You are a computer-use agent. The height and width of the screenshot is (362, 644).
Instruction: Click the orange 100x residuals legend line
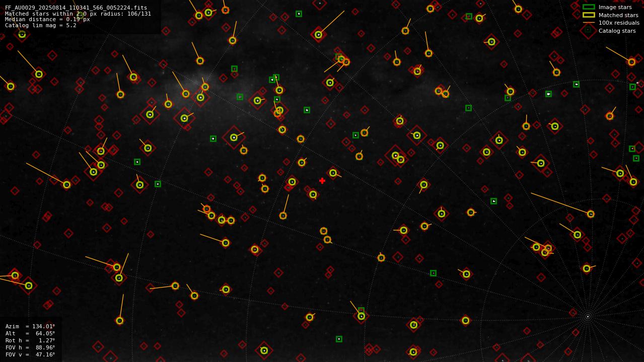(589, 23)
